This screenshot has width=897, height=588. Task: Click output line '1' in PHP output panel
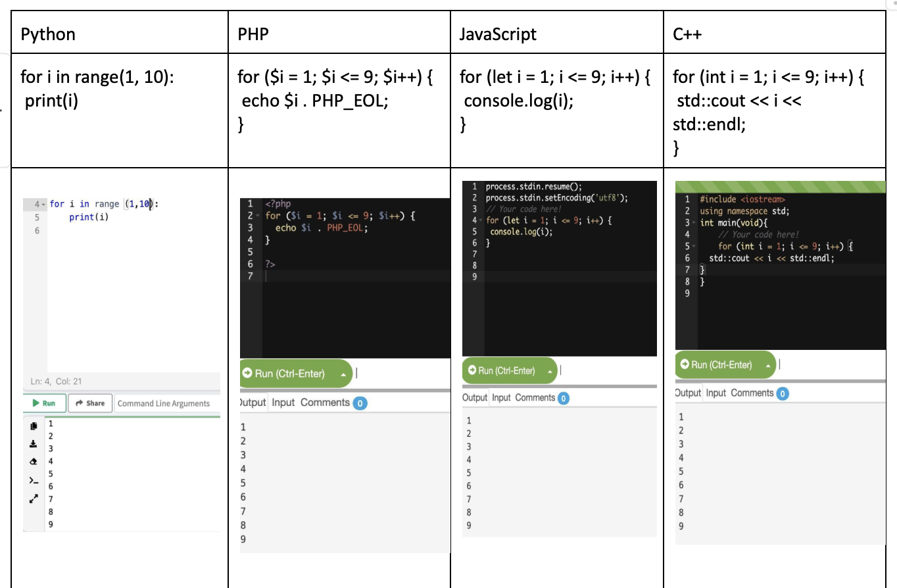(x=243, y=427)
